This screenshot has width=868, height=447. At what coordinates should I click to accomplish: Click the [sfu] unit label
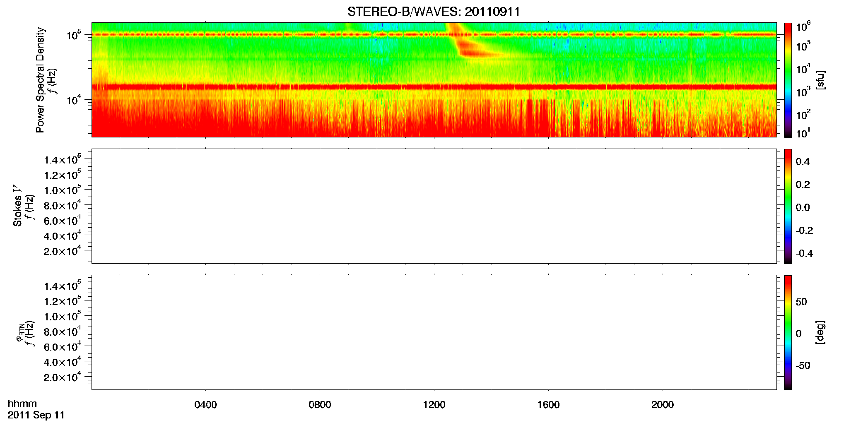[820, 80]
